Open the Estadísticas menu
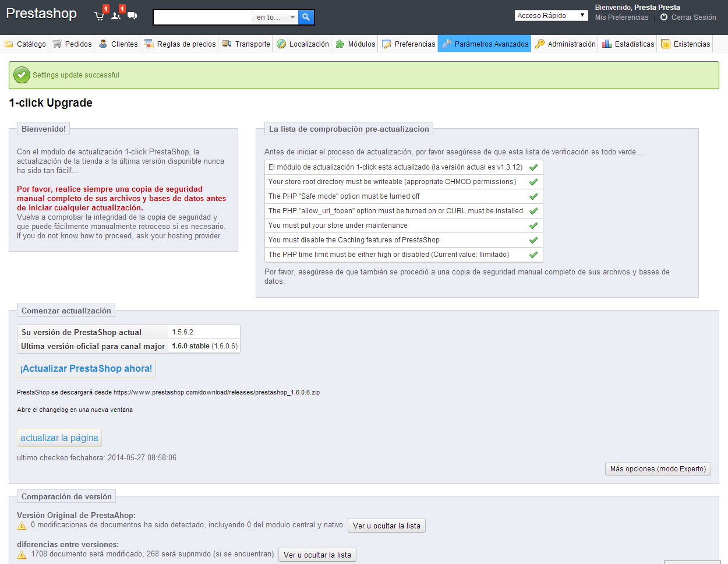The height and width of the screenshot is (564, 728). (x=628, y=44)
